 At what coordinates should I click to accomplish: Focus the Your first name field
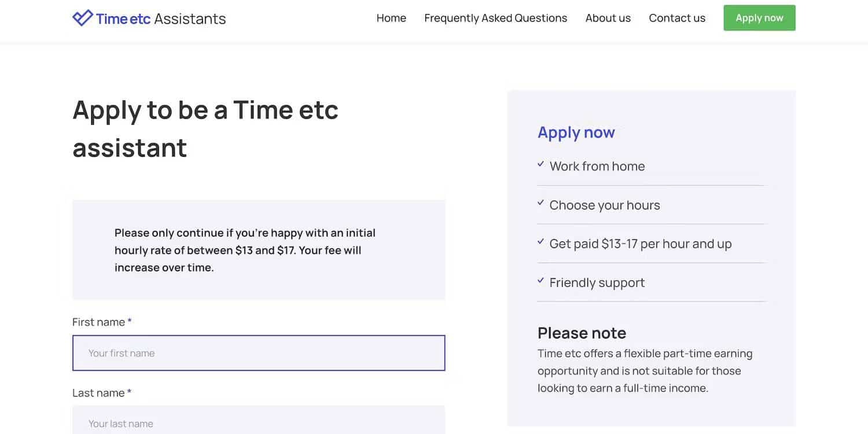259,353
